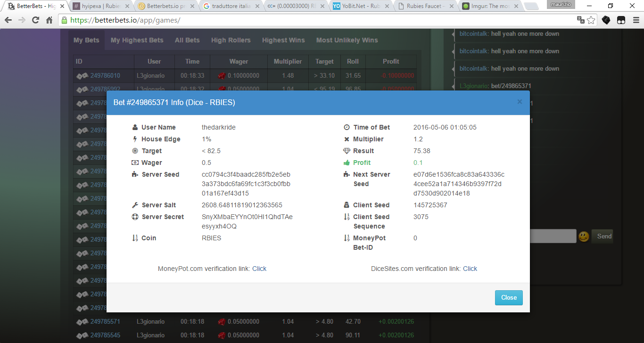Click the Wager column header in bets table
644x343 pixels.
[239, 61]
